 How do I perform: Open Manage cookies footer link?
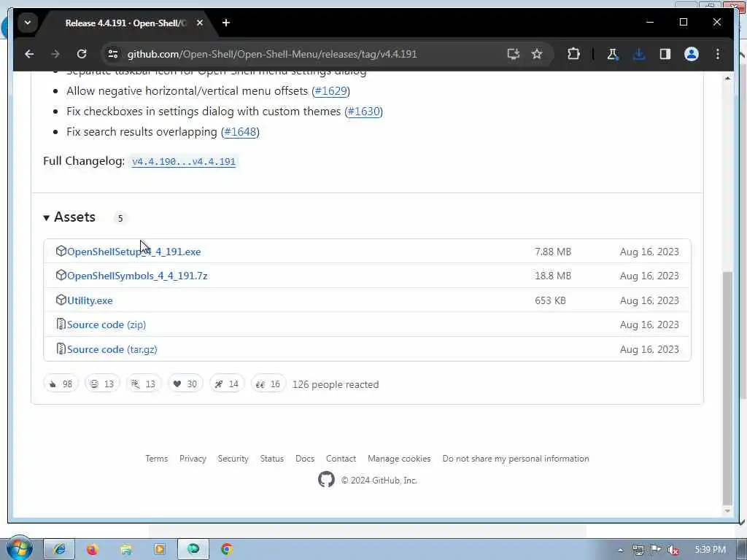point(399,459)
